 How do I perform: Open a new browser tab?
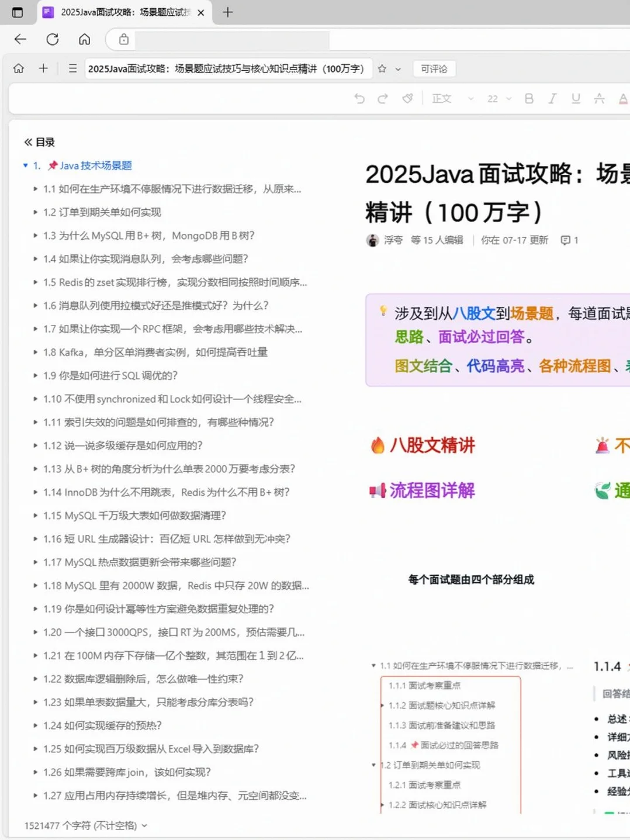point(228,12)
